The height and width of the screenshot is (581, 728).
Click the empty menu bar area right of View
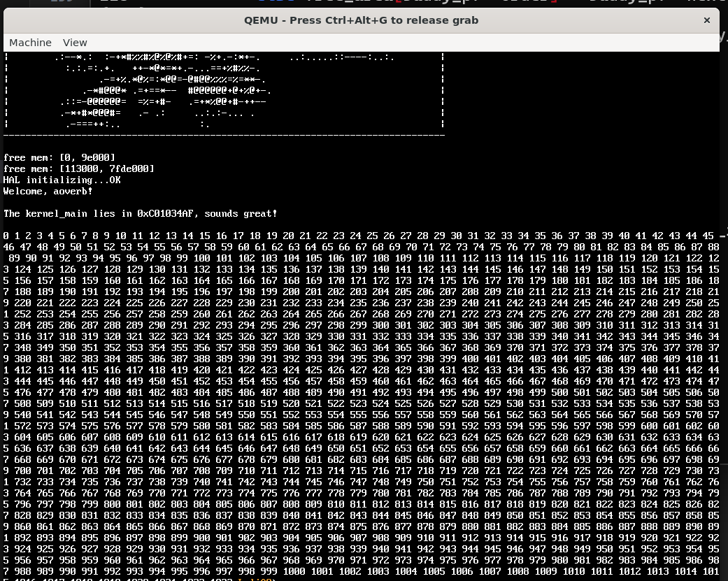392,43
